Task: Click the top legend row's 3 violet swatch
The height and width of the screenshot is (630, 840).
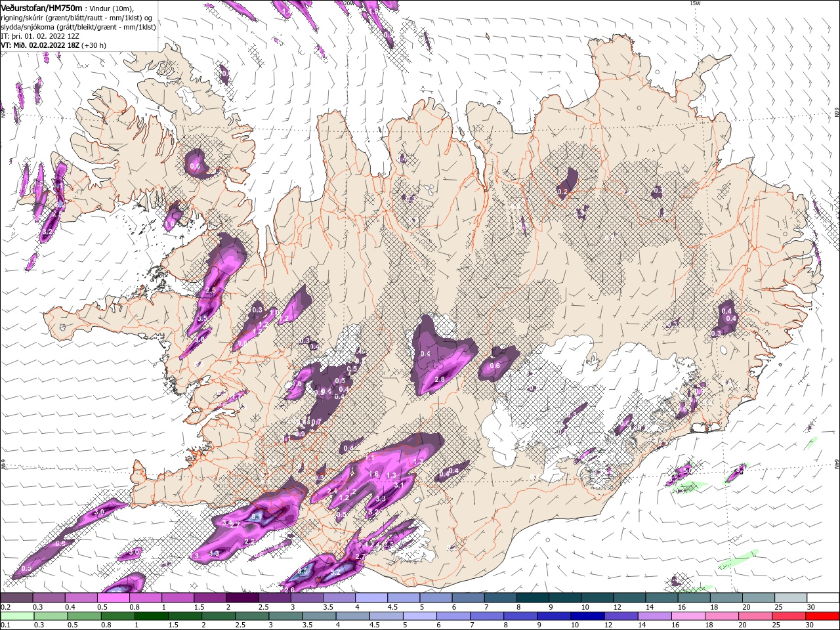Action: (307, 598)
